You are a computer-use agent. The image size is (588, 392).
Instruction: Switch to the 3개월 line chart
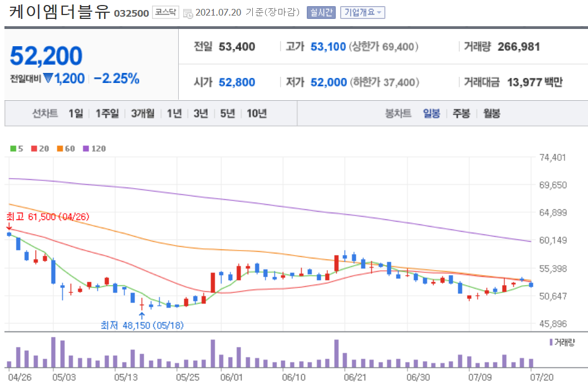point(143,113)
